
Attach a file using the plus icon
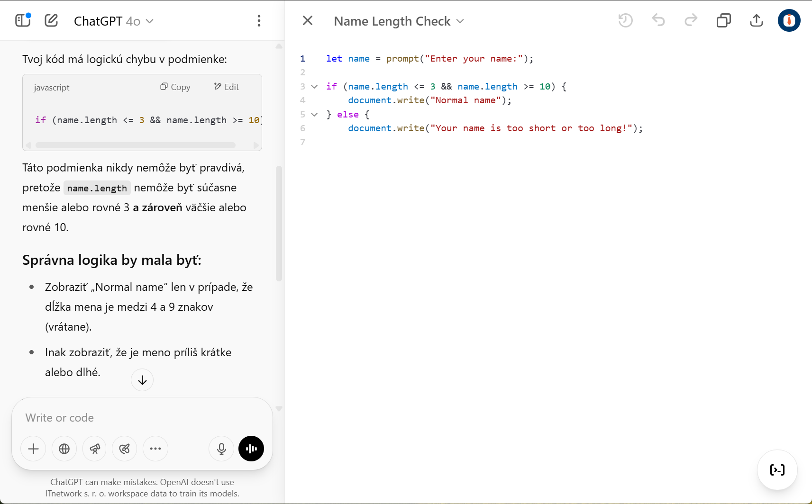coord(33,449)
